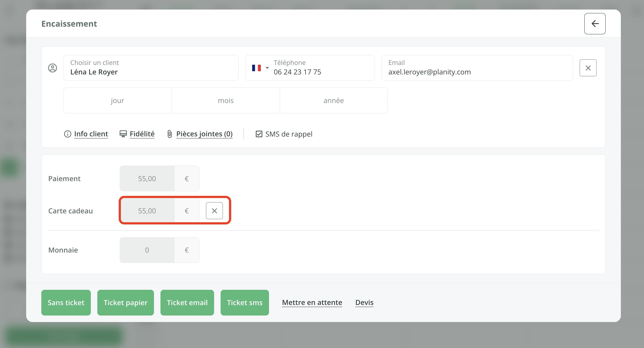Open the Pièces jointes (0) link

point(204,134)
